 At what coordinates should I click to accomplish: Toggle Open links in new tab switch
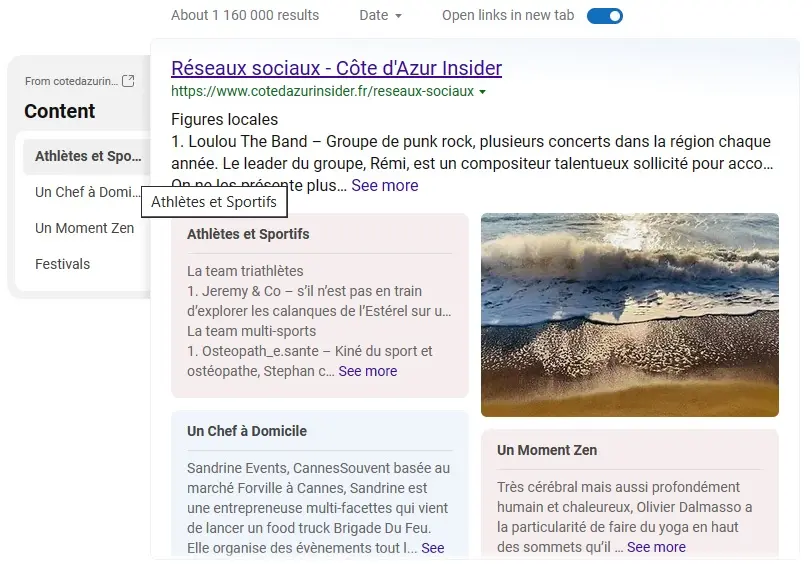pyautogui.click(x=604, y=15)
